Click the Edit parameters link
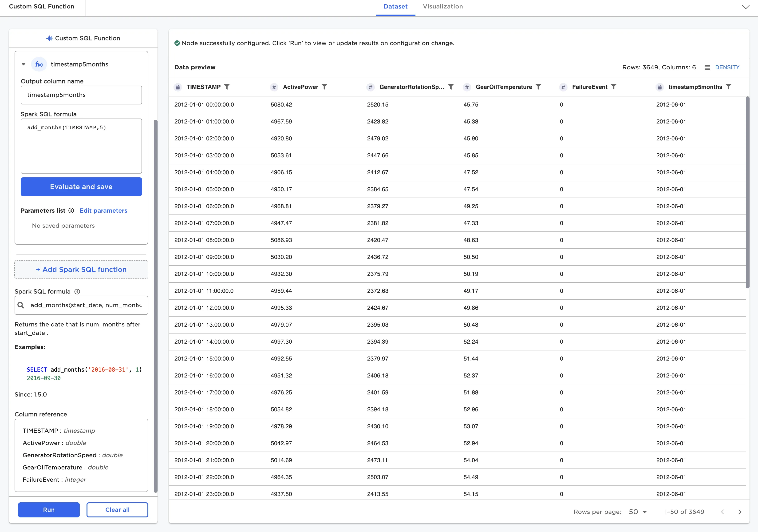The width and height of the screenshot is (758, 532). 103,211
